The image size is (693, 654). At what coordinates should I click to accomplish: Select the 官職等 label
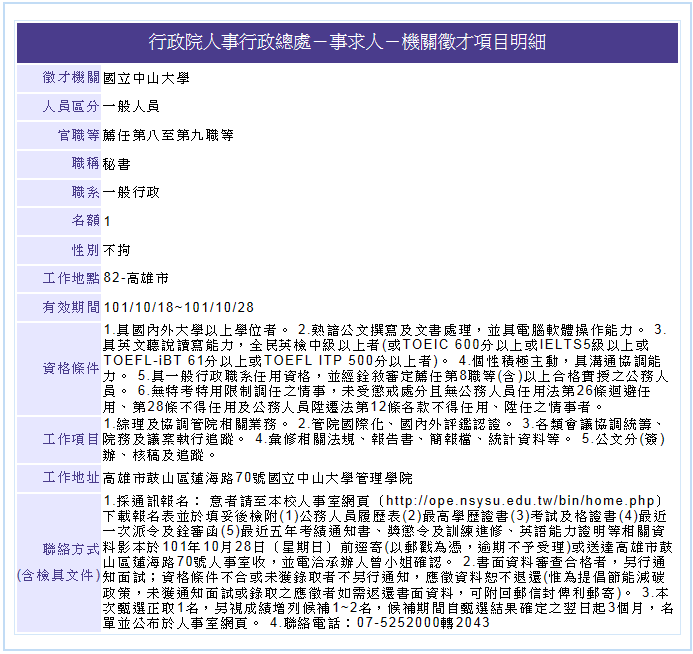coord(78,135)
